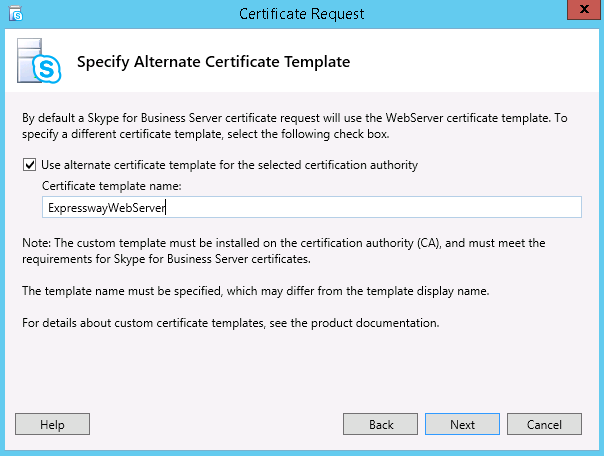Click the Next button
The height and width of the screenshot is (456, 604).
[x=462, y=424]
